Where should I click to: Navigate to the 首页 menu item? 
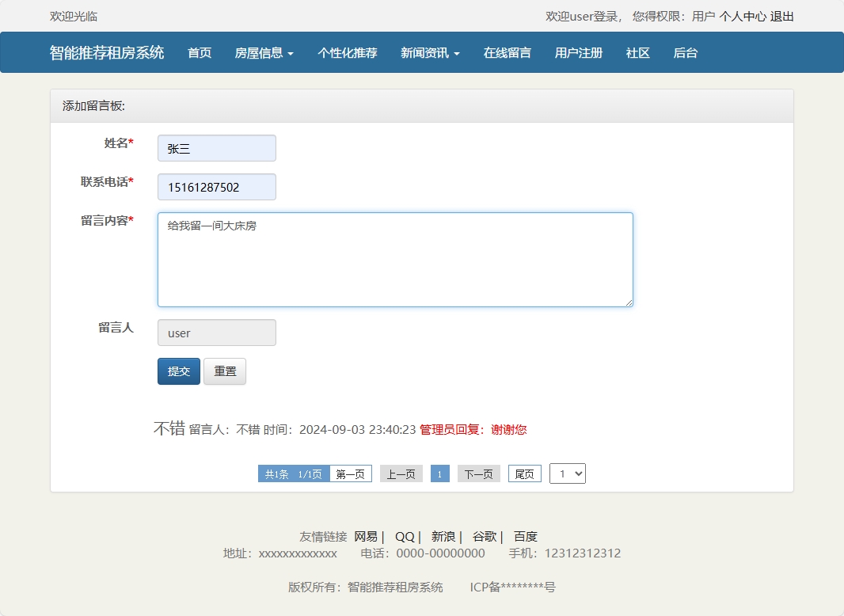click(199, 52)
